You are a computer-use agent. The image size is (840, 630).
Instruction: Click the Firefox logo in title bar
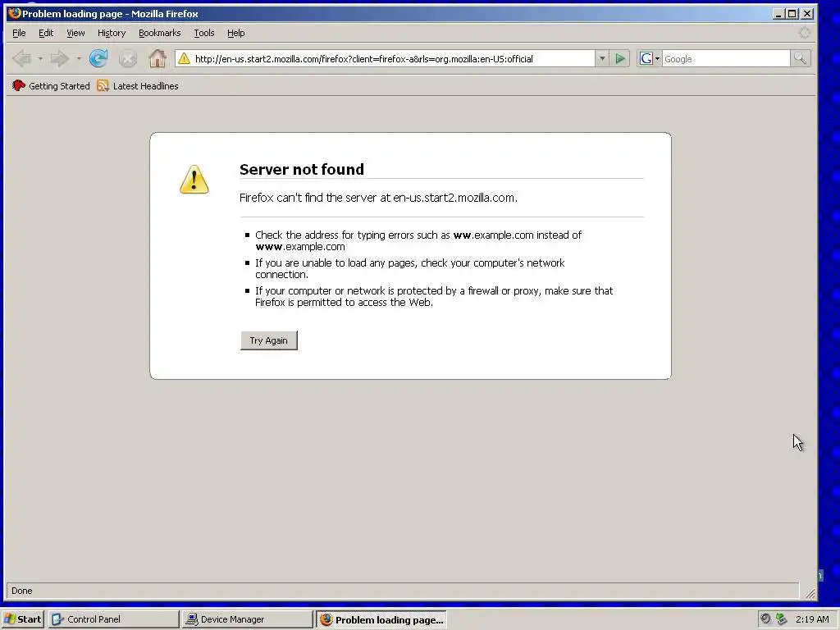(x=15, y=13)
